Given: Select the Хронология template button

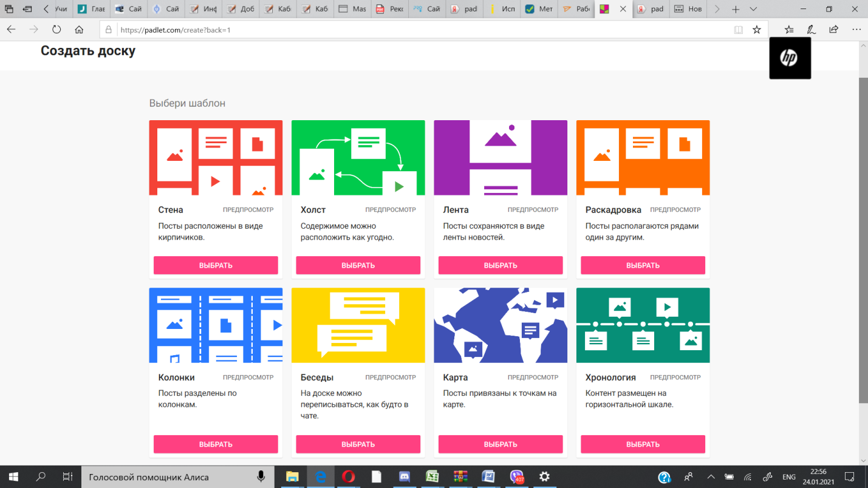Looking at the screenshot, I should [643, 444].
